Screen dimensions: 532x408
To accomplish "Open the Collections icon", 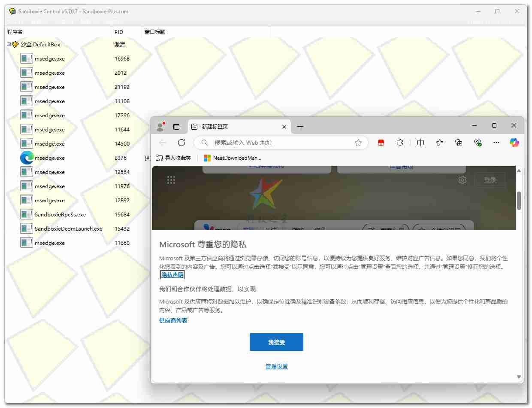I will 459,143.
